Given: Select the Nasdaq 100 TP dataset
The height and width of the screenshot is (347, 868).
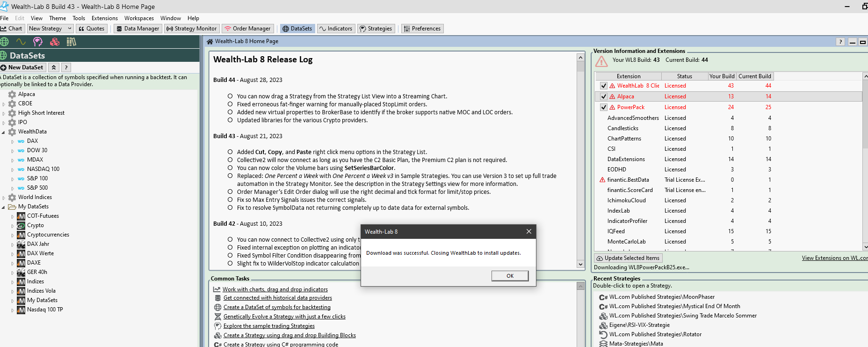Looking at the screenshot, I should (44, 310).
